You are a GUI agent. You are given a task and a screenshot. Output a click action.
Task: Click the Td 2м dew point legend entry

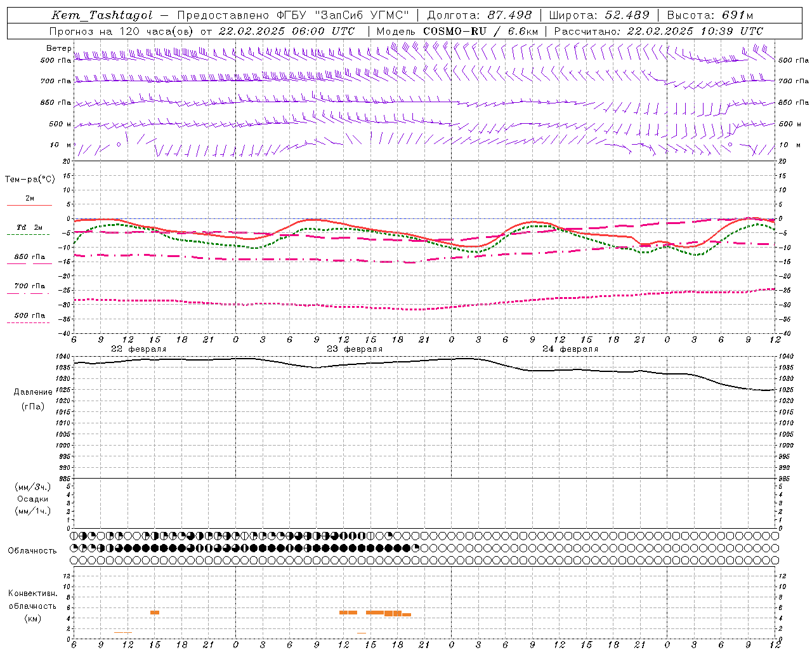point(30,227)
